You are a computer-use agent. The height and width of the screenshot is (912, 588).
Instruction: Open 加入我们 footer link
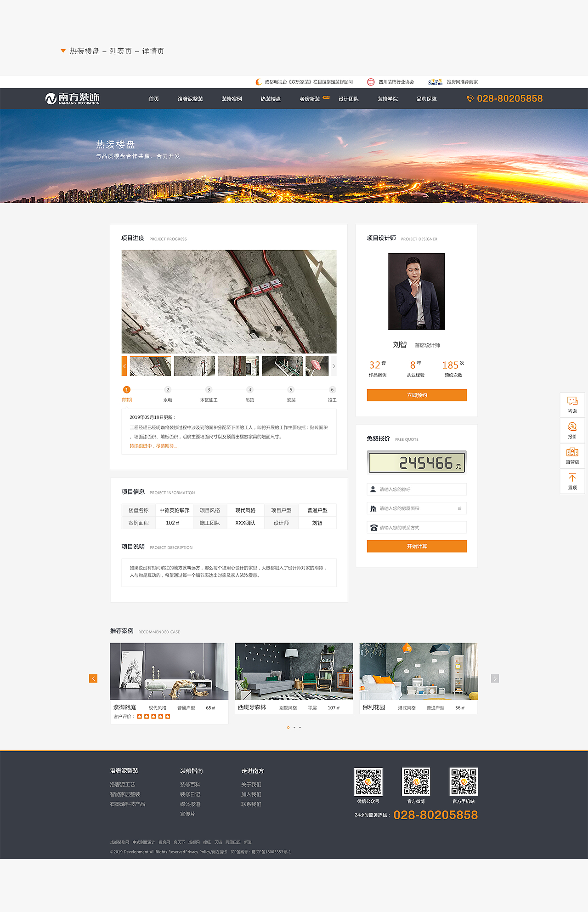click(251, 794)
